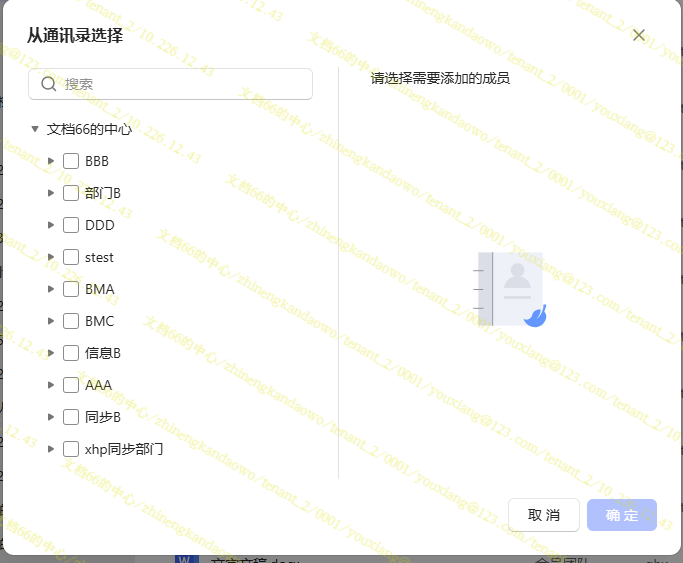Screen dimensions: 683x563
Task: Select the 文档66的中心 tree label
Action: 89,129
